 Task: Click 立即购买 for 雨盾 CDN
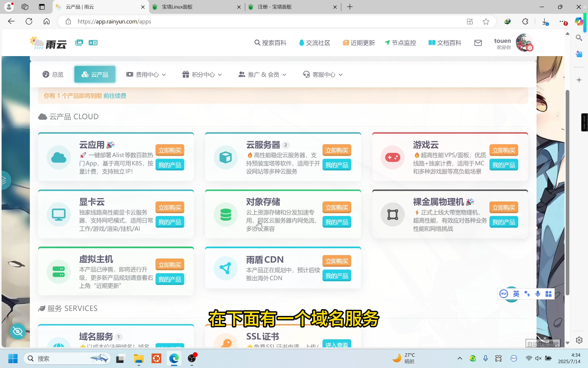click(x=337, y=261)
